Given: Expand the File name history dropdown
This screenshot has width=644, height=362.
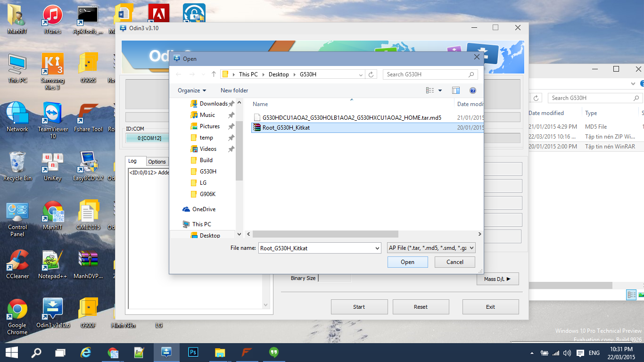Looking at the screenshot, I should tap(377, 248).
